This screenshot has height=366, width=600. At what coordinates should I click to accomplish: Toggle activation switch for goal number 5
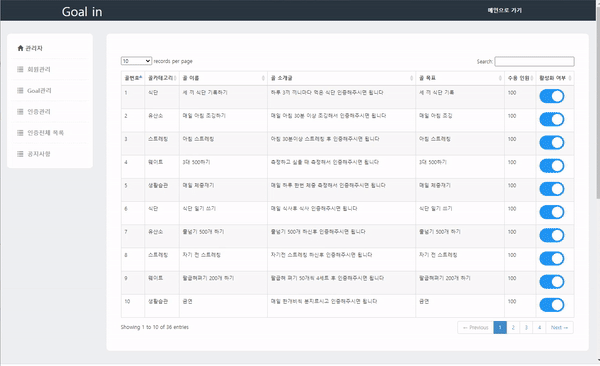tap(552, 189)
